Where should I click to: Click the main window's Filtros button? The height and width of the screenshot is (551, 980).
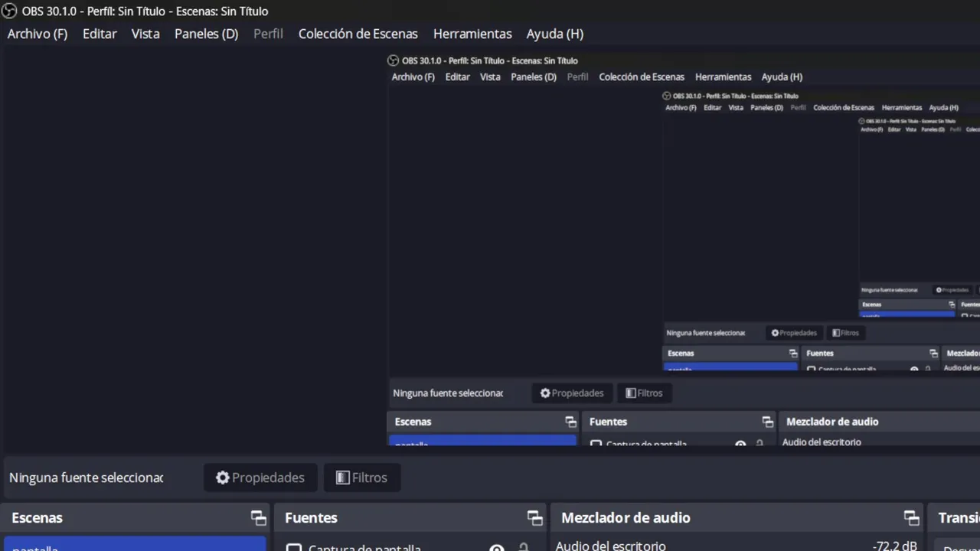pyautogui.click(x=362, y=478)
